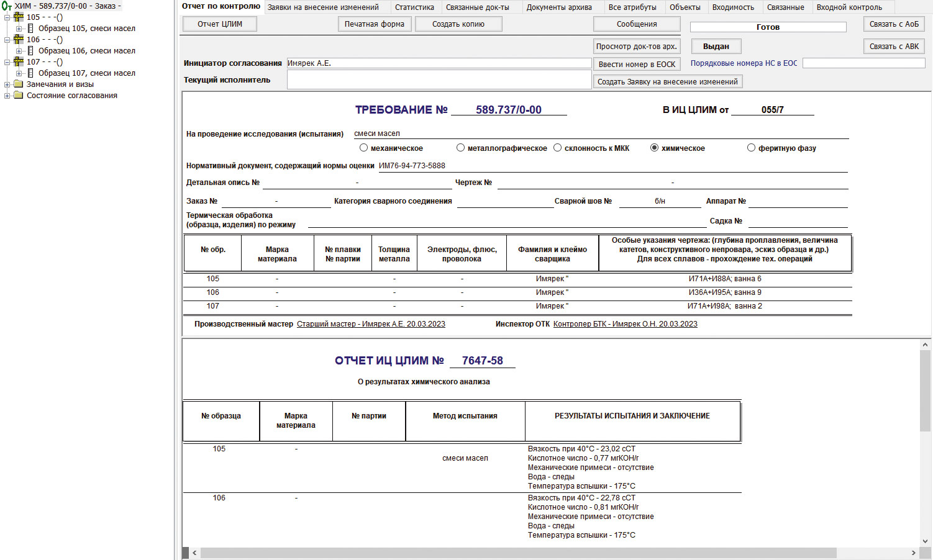Viewport: 933px width, 560px height.
Task: Click the folder icon for Состояние согласования
Action: click(x=19, y=96)
